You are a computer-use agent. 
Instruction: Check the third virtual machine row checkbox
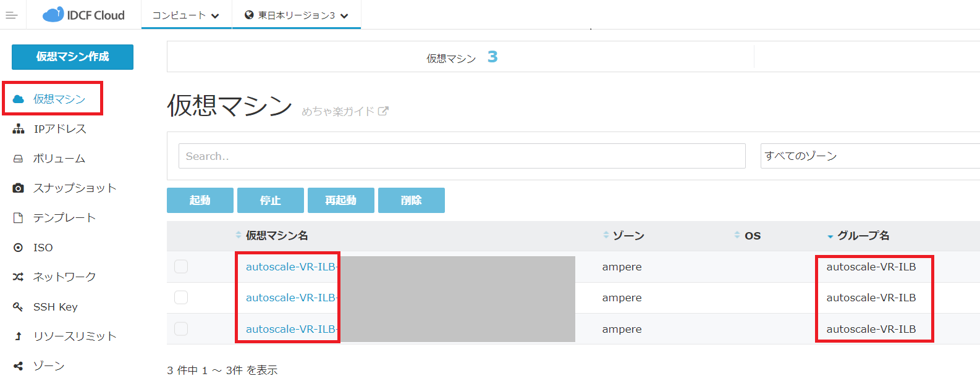click(181, 329)
